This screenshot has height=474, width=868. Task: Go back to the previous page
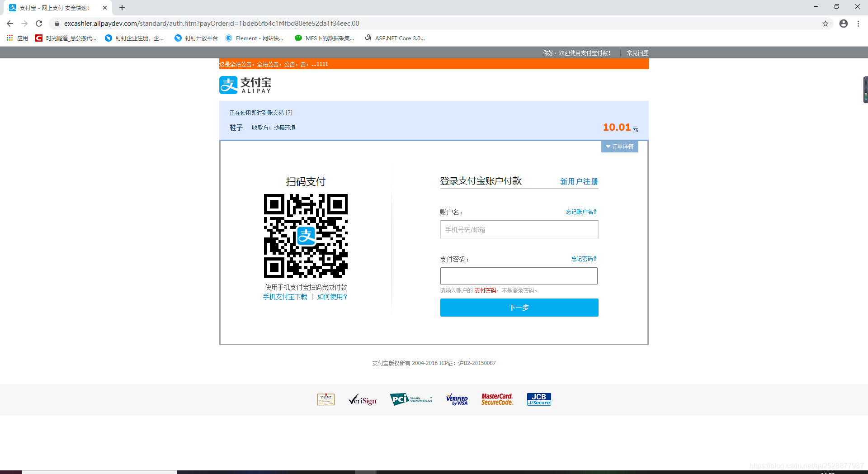(x=10, y=24)
